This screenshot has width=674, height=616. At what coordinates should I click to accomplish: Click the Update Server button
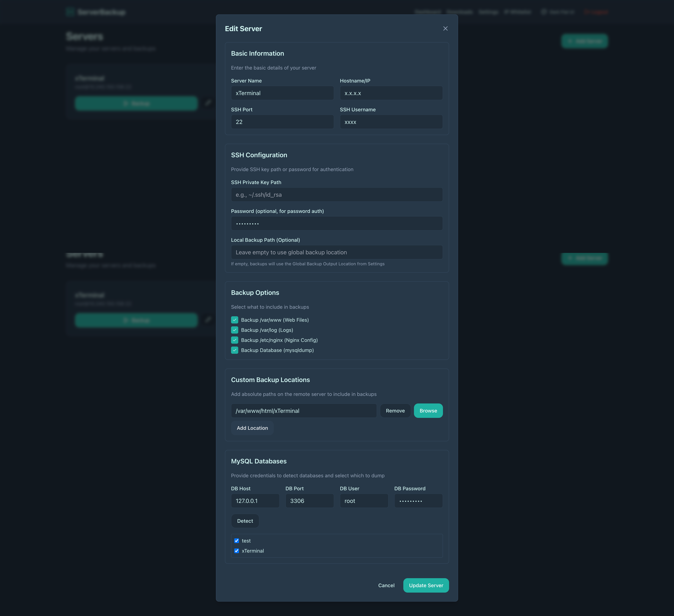point(426,585)
